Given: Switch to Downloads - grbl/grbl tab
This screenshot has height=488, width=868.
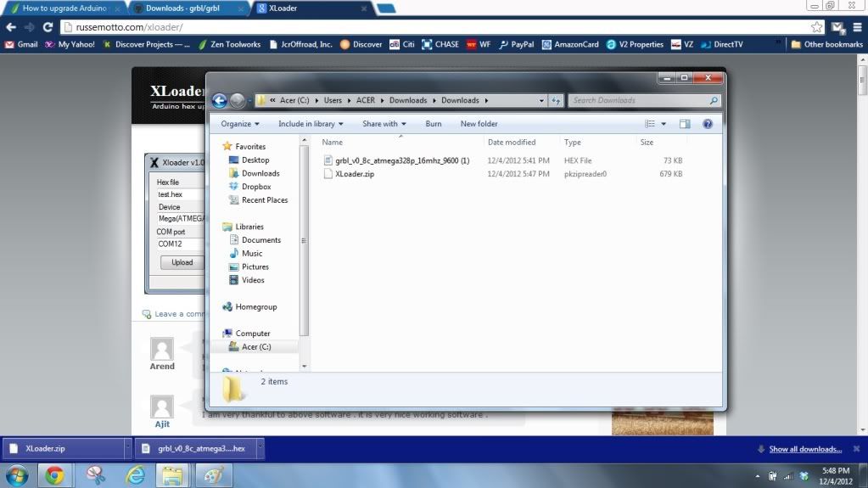Looking at the screenshot, I should 188,8.
